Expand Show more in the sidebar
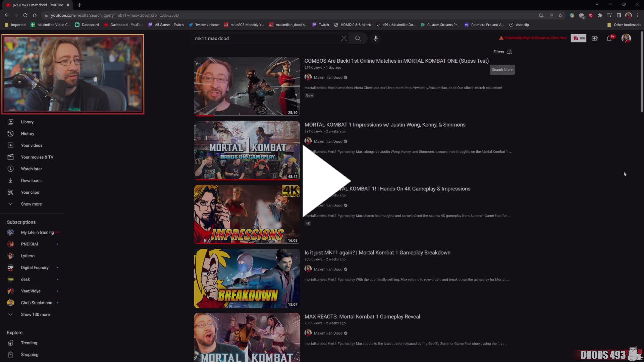This screenshot has width=644, height=362. [x=31, y=204]
